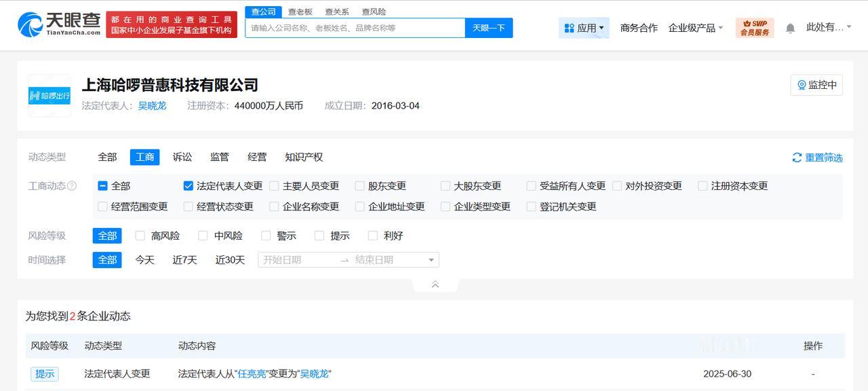Check the 对外投资变更 option

click(x=617, y=186)
